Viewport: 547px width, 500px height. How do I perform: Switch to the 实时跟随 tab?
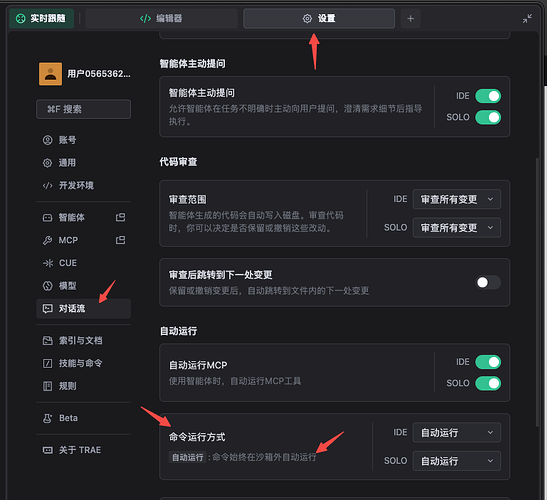point(42,18)
